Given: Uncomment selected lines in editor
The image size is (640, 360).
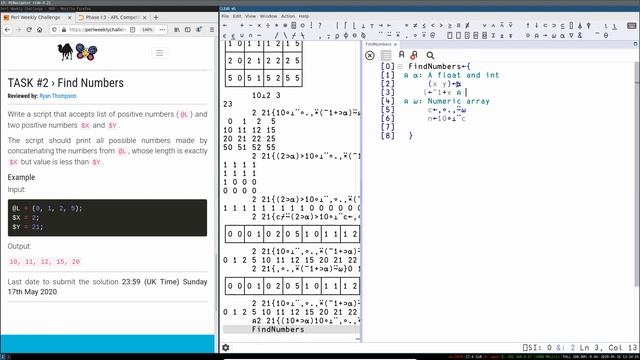Looking at the screenshot, I should click(414, 55).
